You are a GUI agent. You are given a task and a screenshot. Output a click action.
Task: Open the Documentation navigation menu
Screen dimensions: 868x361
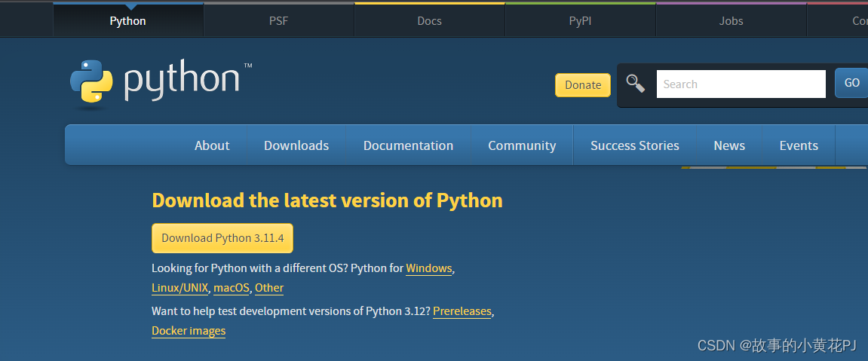coord(409,145)
